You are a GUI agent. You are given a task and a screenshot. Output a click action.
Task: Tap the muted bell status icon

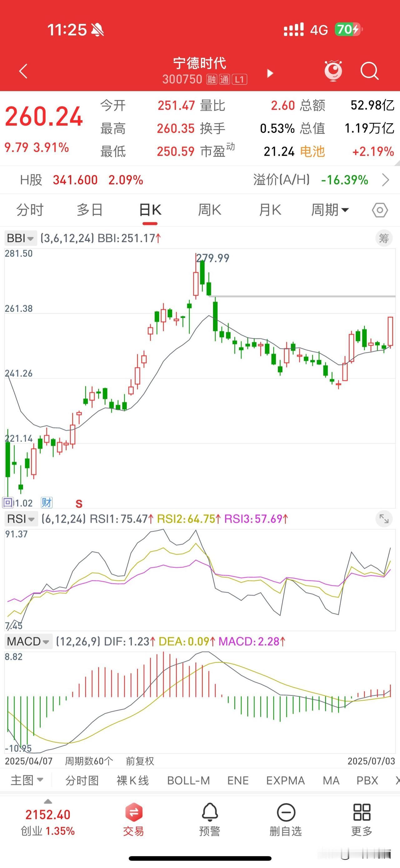click(x=98, y=30)
